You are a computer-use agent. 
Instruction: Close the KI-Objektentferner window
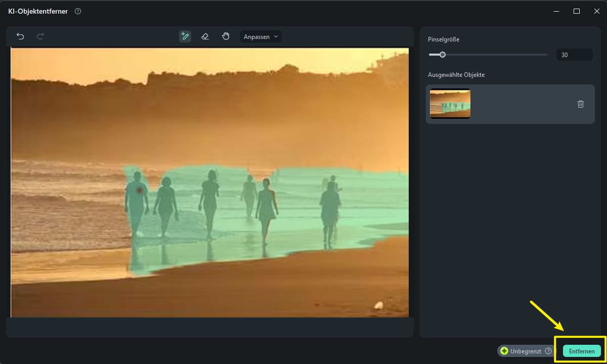(x=596, y=11)
